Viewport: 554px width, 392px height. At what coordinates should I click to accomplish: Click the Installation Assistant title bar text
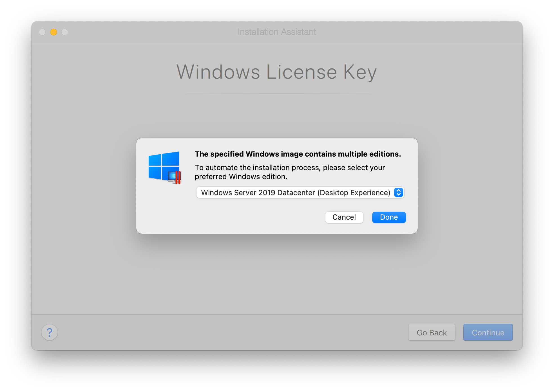(x=277, y=32)
